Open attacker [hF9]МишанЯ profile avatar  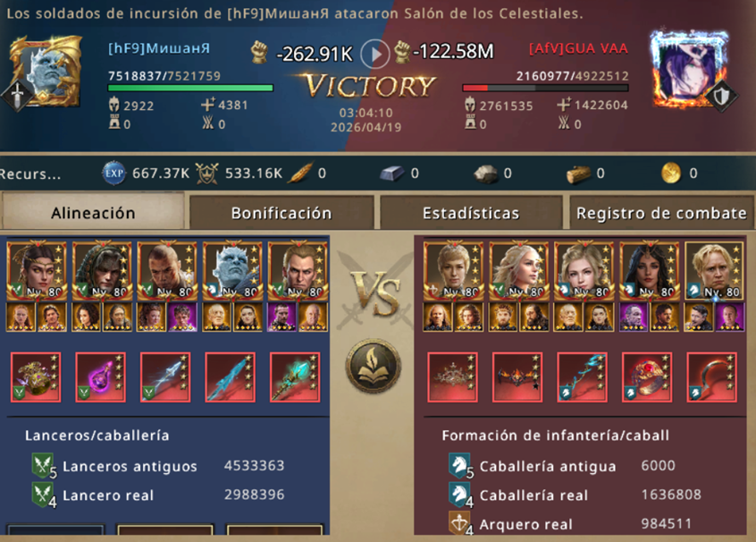45,72
